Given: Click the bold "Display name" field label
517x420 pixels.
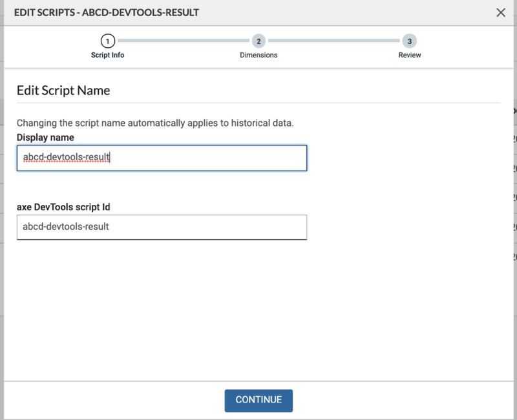Looking at the screenshot, I should [x=45, y=137].
